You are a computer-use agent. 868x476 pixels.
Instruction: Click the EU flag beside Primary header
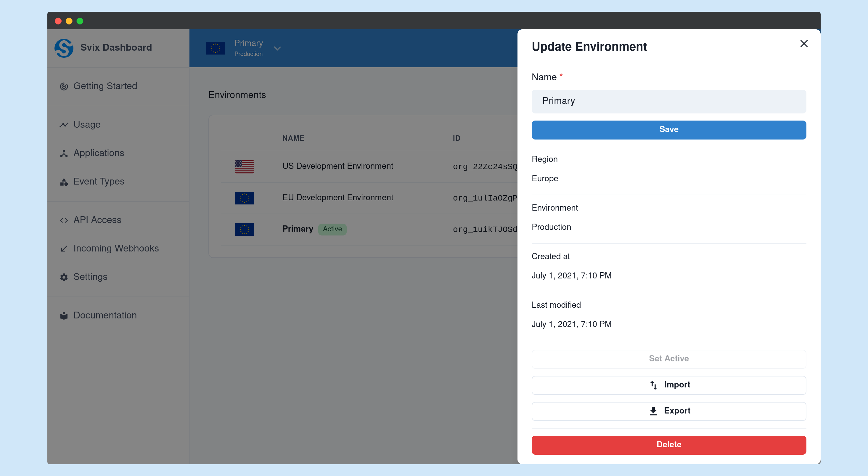coord(216,48)
